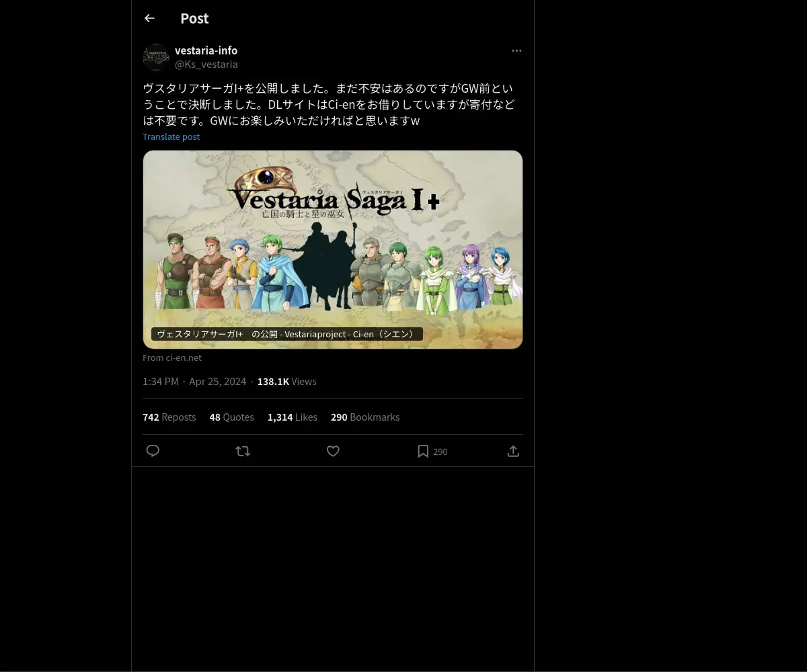
Task: Click the Translate post link
Action: tap(171, 136)
